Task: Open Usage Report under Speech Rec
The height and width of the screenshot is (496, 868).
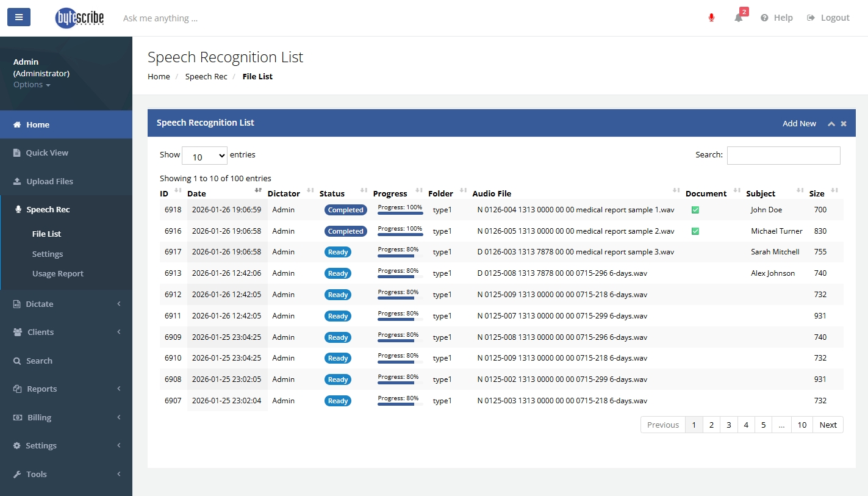Action: [58, 274]
